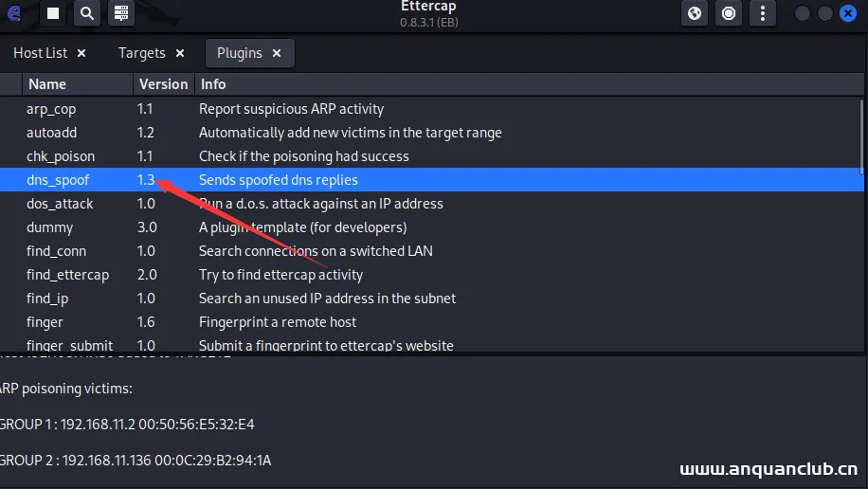
Task: Switch to the Targets tab
Action: pos(141,53)
